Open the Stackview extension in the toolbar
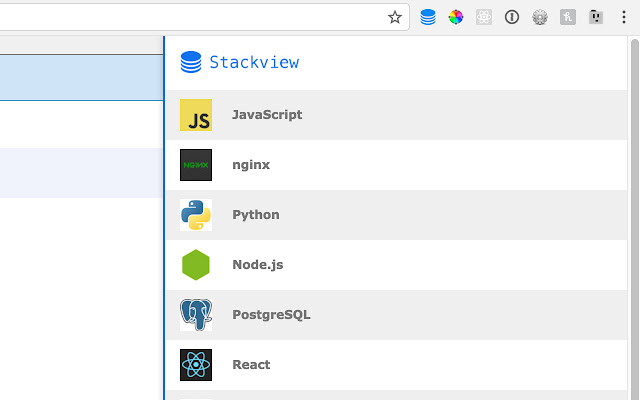640x400 pixels. tap(428, 17)
